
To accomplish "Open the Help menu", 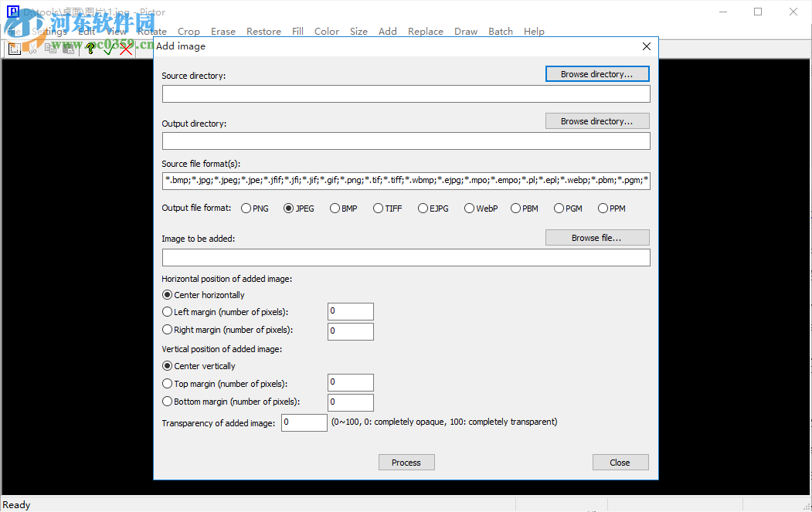I will click(x=534, y=32).
